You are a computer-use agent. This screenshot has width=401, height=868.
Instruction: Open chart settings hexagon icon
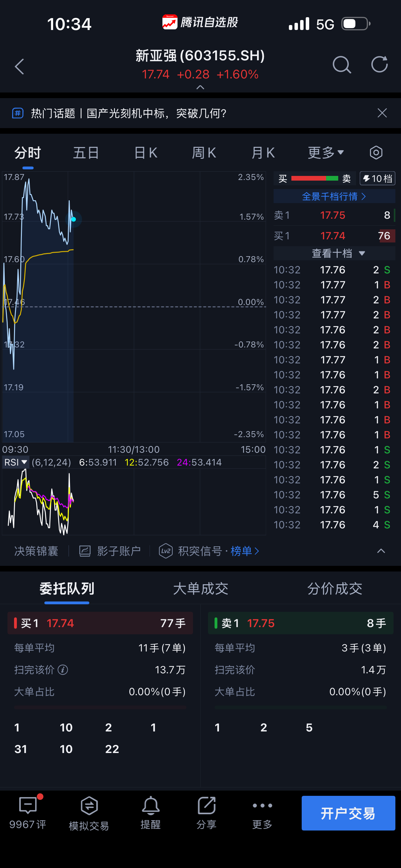click(x=376, y=153)
